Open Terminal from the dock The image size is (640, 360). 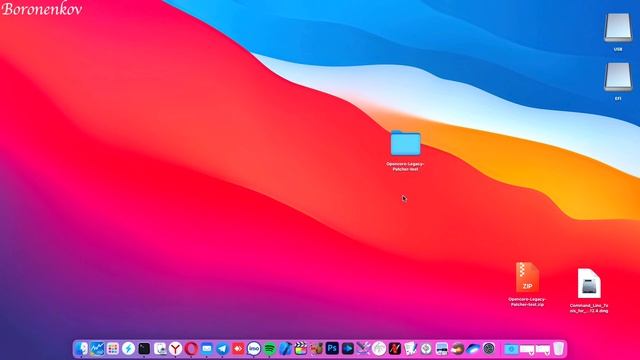pos(144,349)
